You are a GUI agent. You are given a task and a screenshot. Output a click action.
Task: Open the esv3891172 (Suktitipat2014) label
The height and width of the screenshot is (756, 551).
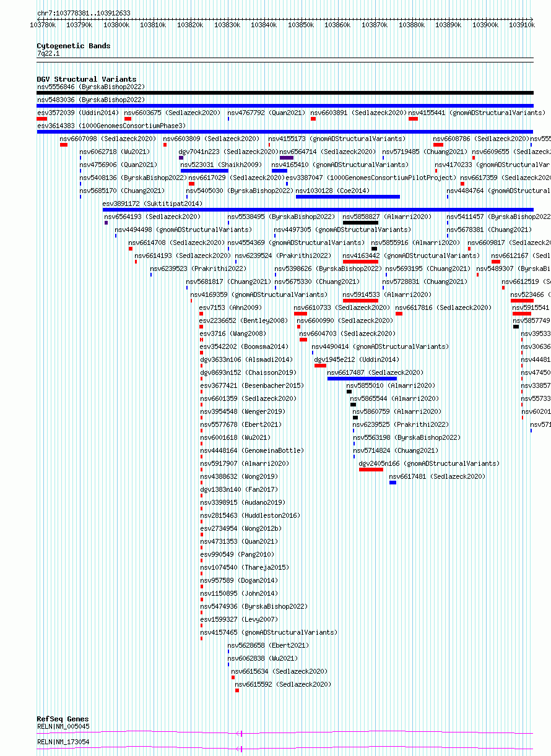coord(152,204)
